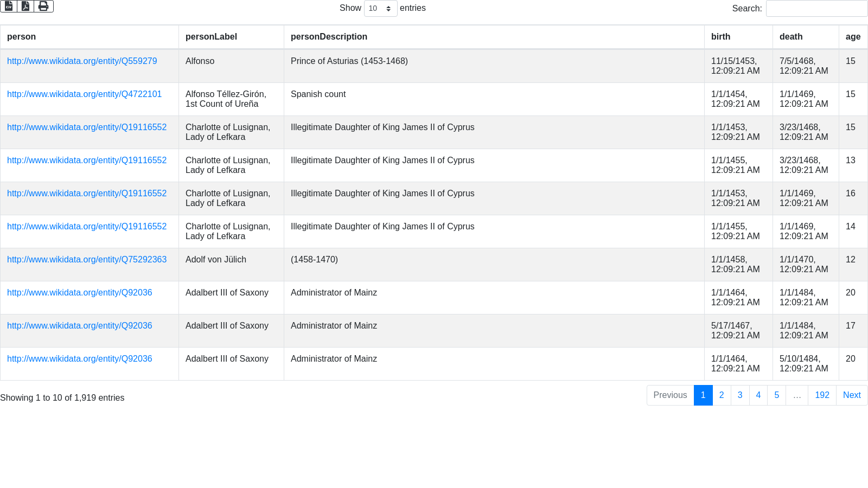Screen dimensions: 868x488
Task: Sort table by age column
Action: (x=853, y=37)
